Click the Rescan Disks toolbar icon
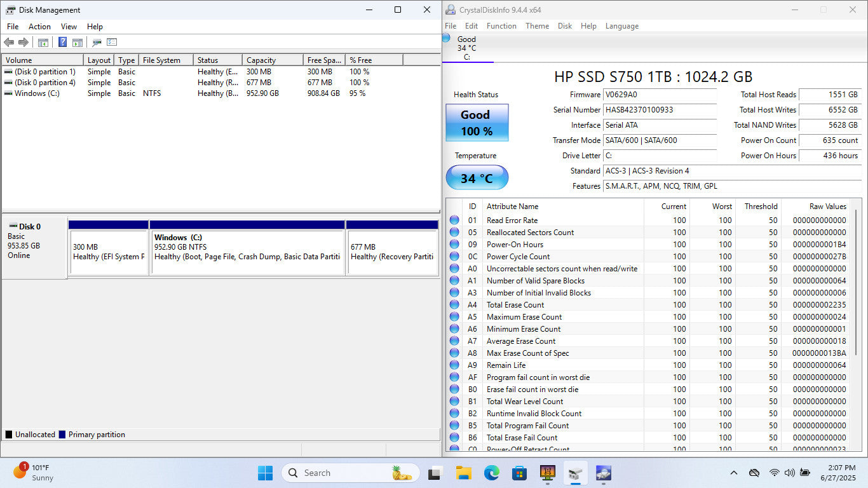 tap(97, 43)
